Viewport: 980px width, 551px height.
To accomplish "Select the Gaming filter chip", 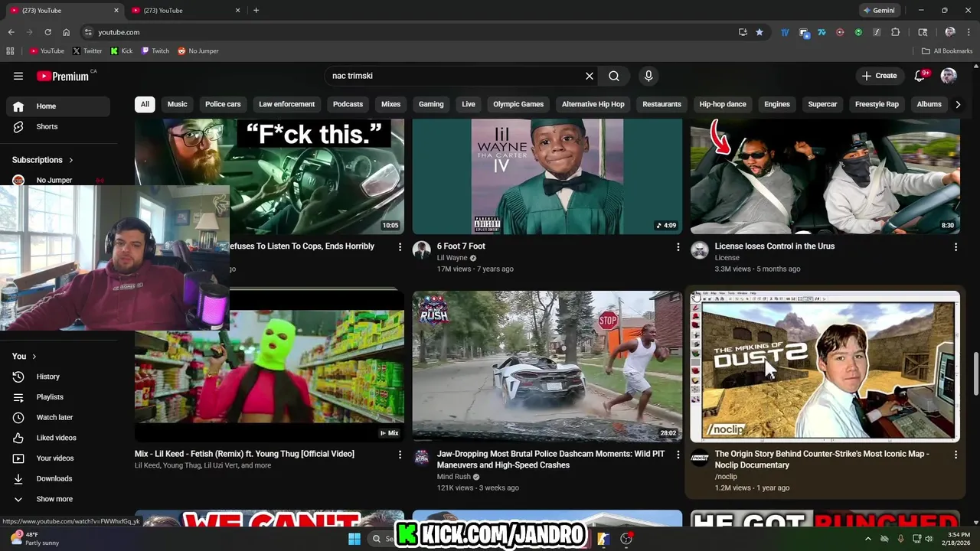I will (x=431, y=104).
